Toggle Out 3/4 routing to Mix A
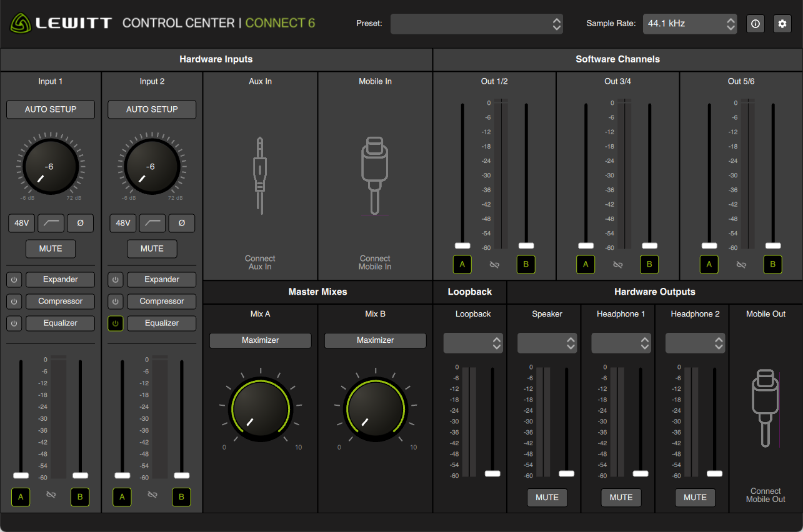The width and height of the screenshot is (803, 532). tap(586, 265)
